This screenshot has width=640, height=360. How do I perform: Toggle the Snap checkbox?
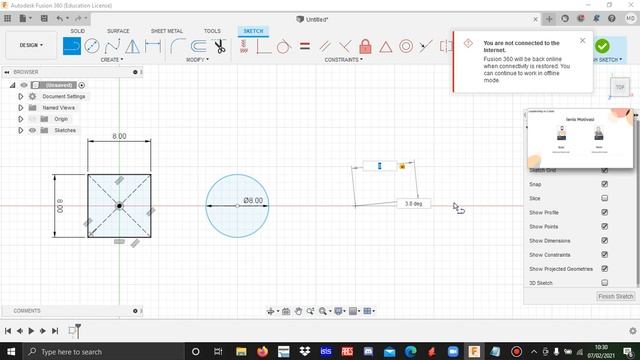[x=604, y=184]
